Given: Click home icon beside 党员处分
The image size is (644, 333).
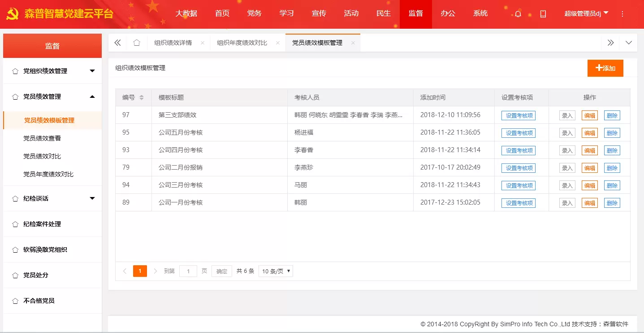Looking at the screenshot, I should pyautogui.click(x=15, y=275).
